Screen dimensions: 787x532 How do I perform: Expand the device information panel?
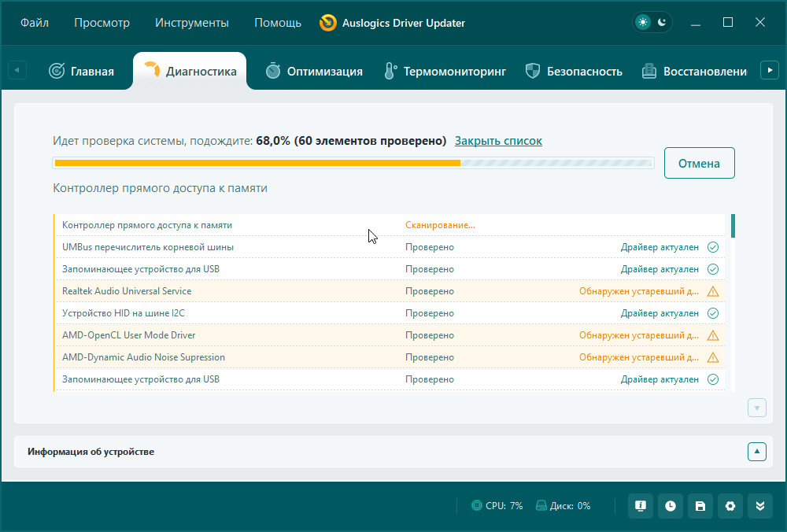point(756,452)
